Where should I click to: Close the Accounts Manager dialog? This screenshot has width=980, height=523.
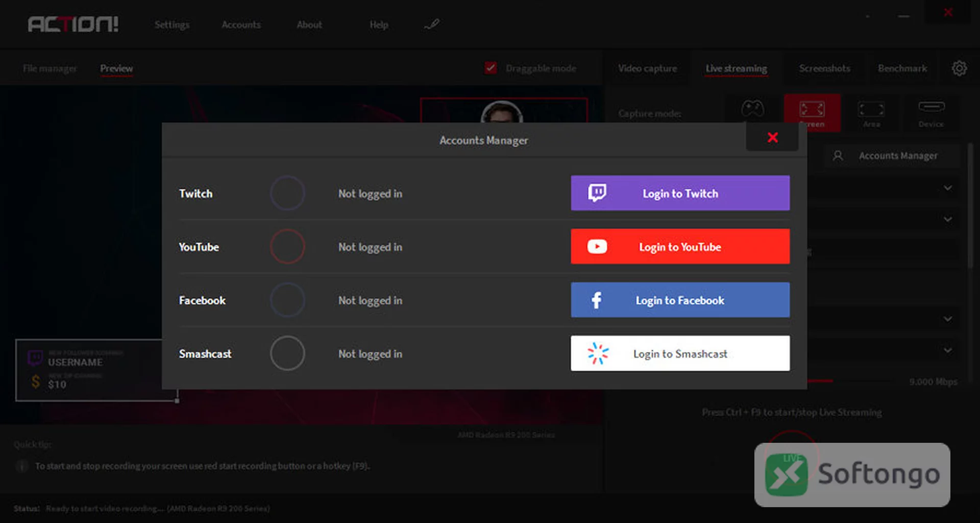point(772,137)
